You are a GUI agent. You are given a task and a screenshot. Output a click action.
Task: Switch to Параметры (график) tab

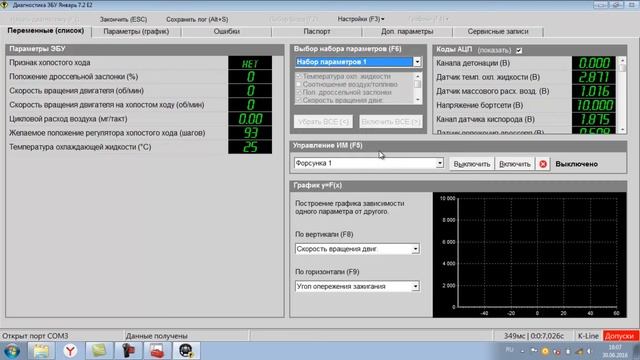coord(136,31)
